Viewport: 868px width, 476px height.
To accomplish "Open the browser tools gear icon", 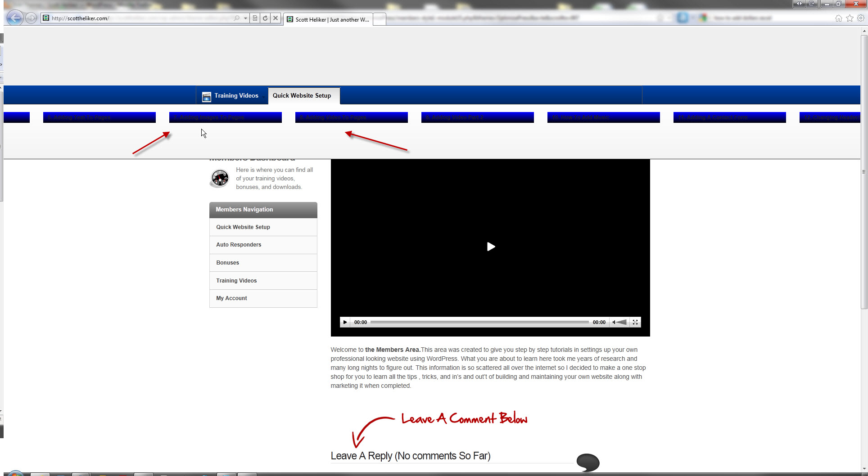I will coord(860,18).
